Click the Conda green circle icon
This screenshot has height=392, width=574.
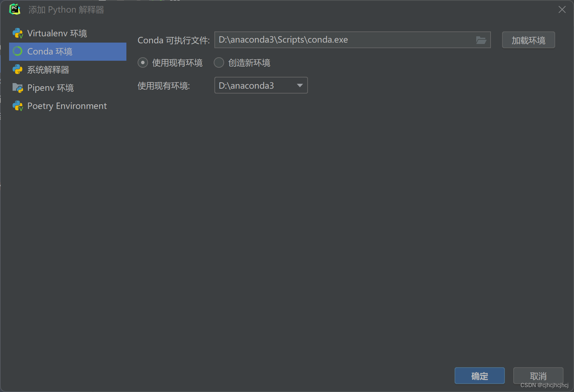point(17,51)
